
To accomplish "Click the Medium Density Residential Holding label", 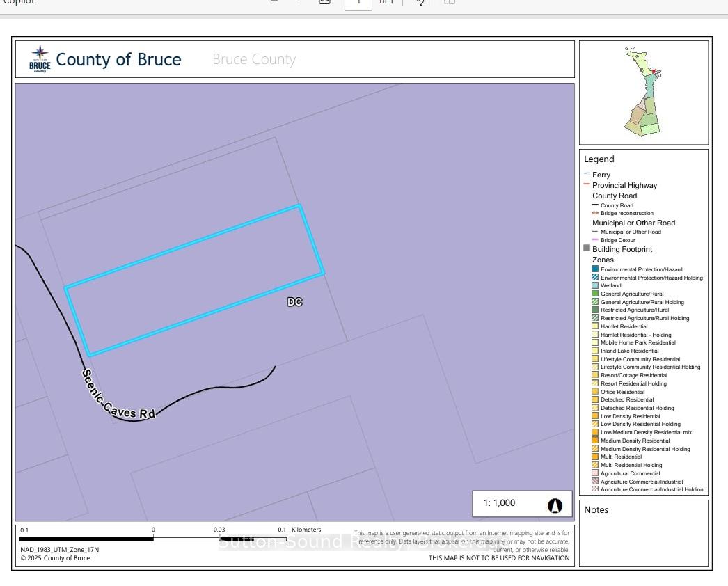I will [645, 449].
